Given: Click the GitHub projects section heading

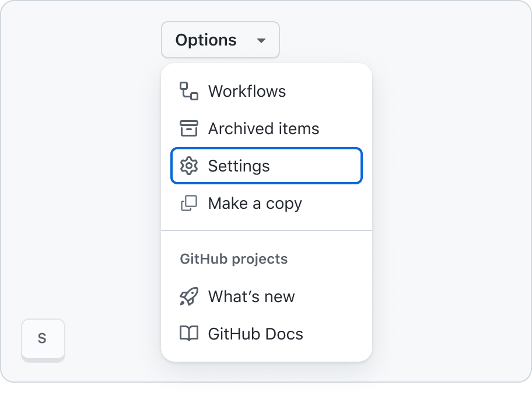Looking at the screenshot, I should point(233,258).
